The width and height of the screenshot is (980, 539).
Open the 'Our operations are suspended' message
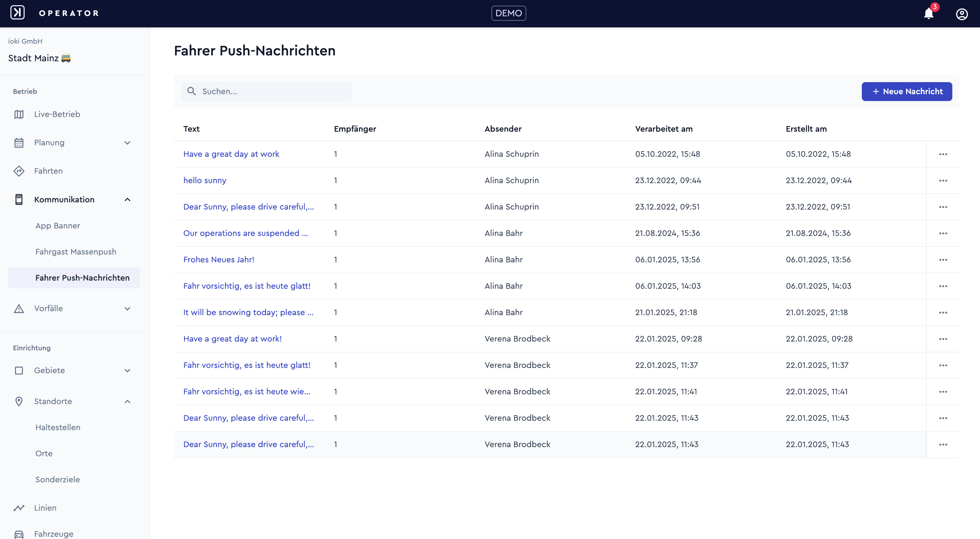(245, 233)
